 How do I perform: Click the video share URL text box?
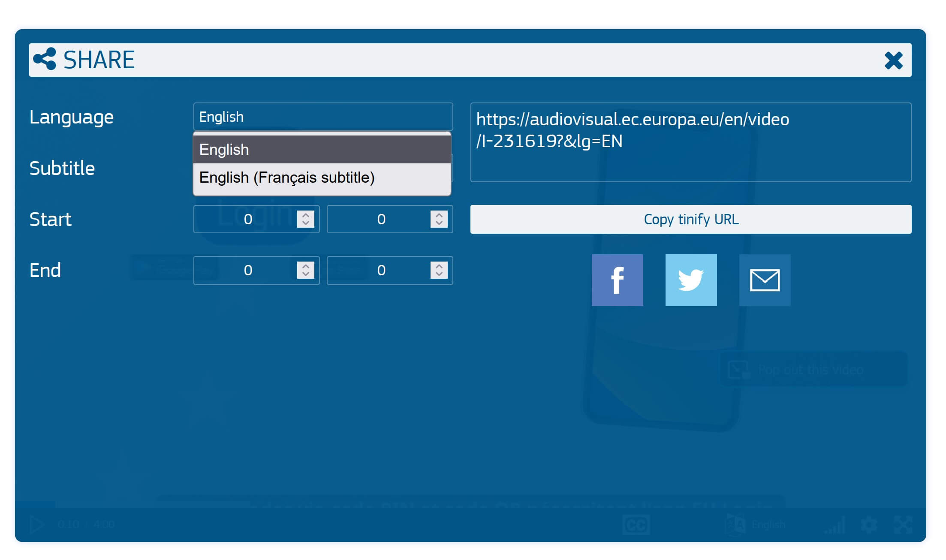point(690,142)
